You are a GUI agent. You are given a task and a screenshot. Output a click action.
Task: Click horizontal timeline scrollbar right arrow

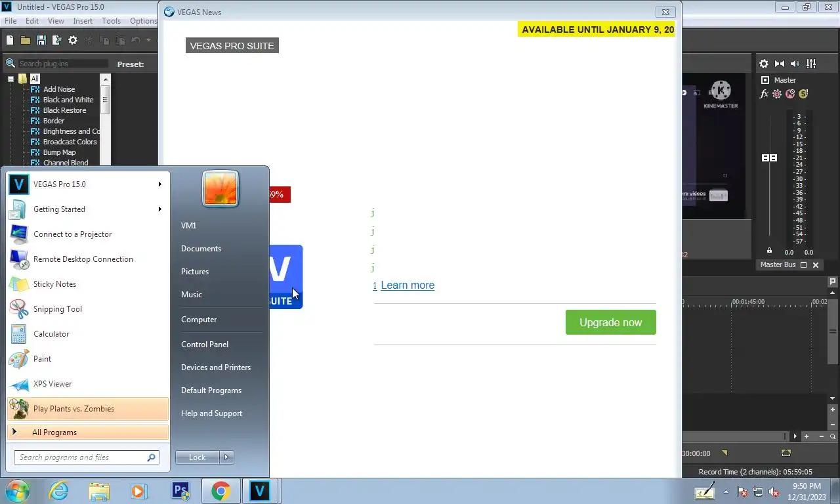tap(795, 436)
